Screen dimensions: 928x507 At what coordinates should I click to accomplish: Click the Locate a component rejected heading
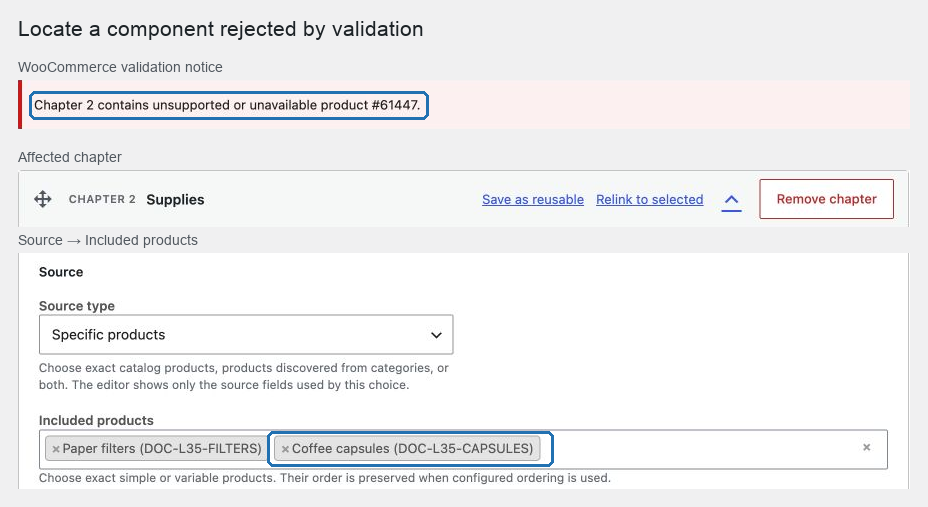click(221, 29)
